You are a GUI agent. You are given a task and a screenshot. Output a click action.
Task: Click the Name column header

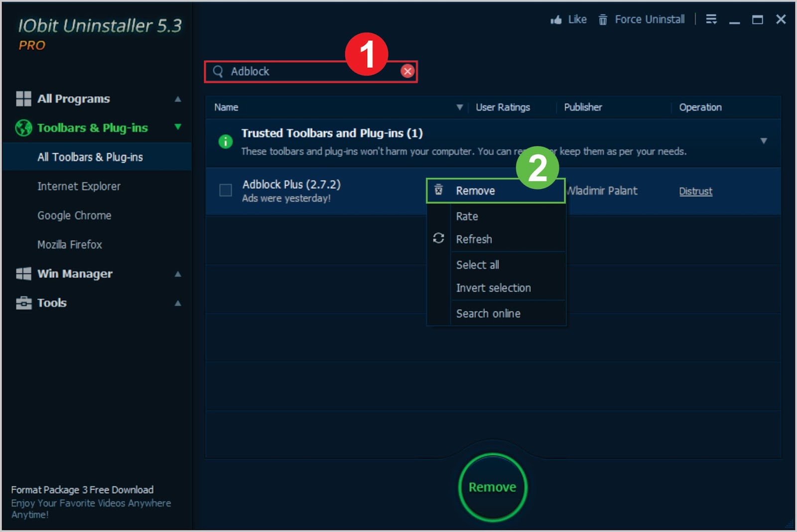coord(226,107)
